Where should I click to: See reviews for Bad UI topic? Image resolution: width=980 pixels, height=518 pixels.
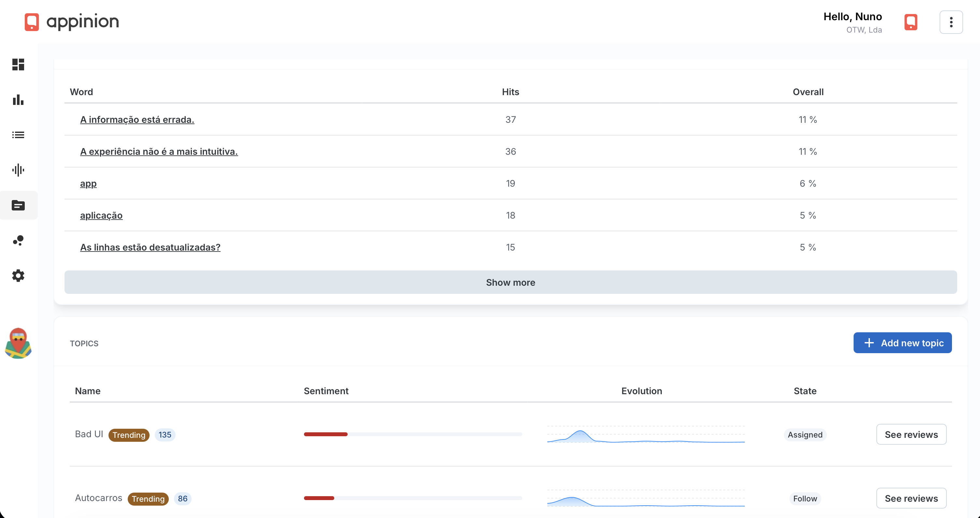coord(911,434)
